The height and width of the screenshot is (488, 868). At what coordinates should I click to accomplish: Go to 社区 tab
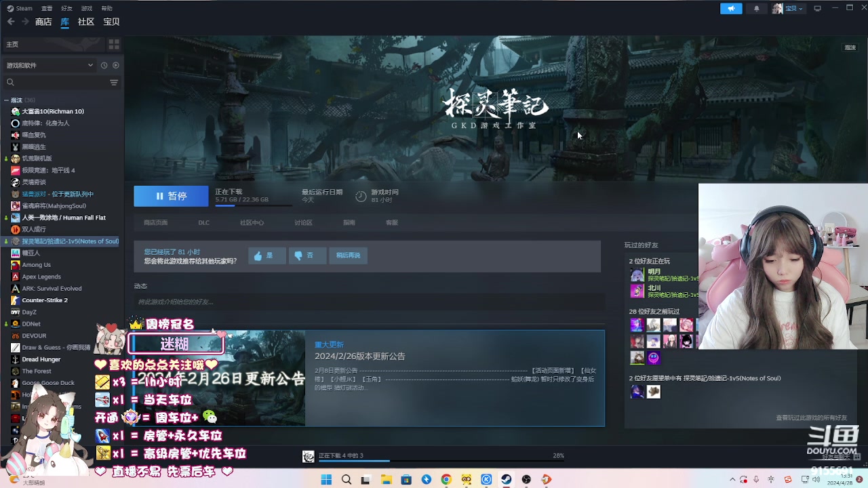tap(86, 22)
